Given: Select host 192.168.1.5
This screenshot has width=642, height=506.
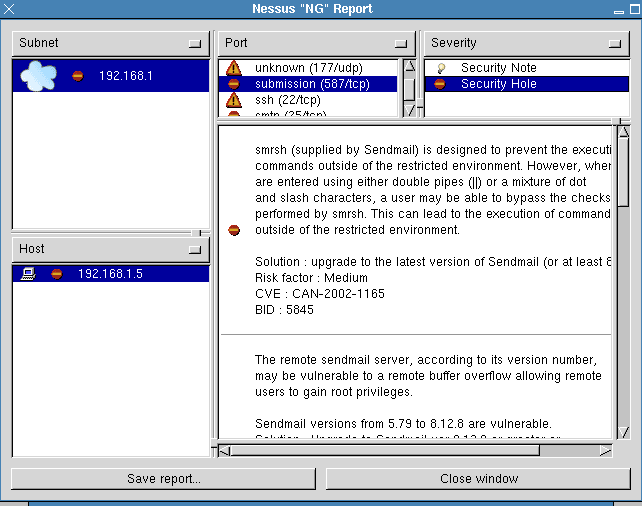Looking at the screenshot, I should (x=111, y=273).
